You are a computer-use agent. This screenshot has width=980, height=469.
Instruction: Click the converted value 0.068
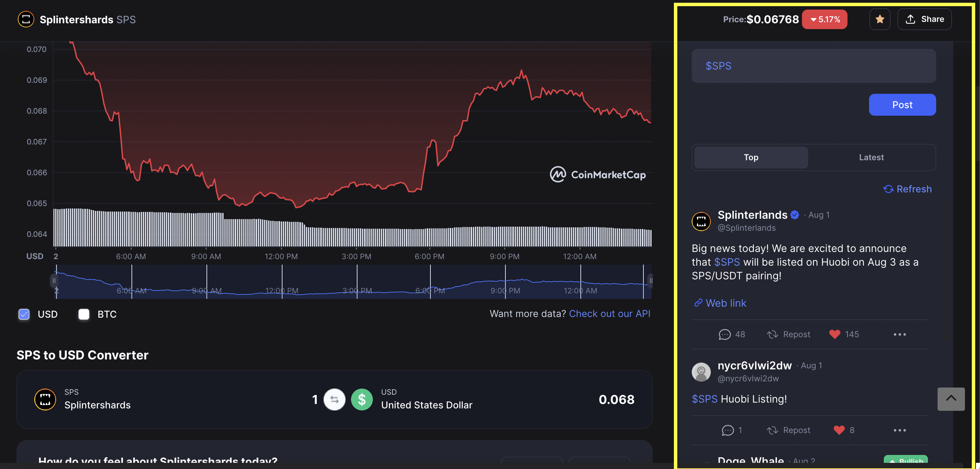click(x=616, y=399)
